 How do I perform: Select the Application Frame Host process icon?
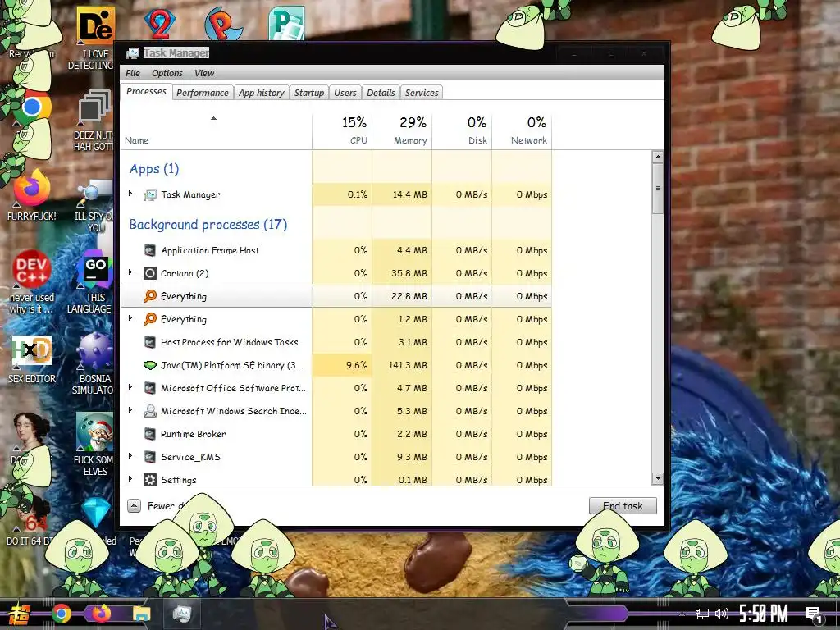[150, 250]
